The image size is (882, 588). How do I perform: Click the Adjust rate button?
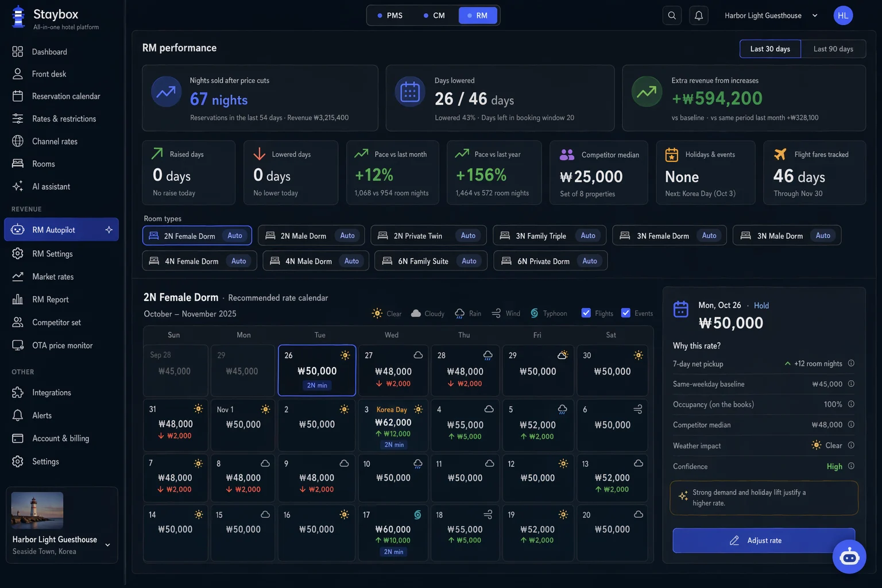coord(764,540)
